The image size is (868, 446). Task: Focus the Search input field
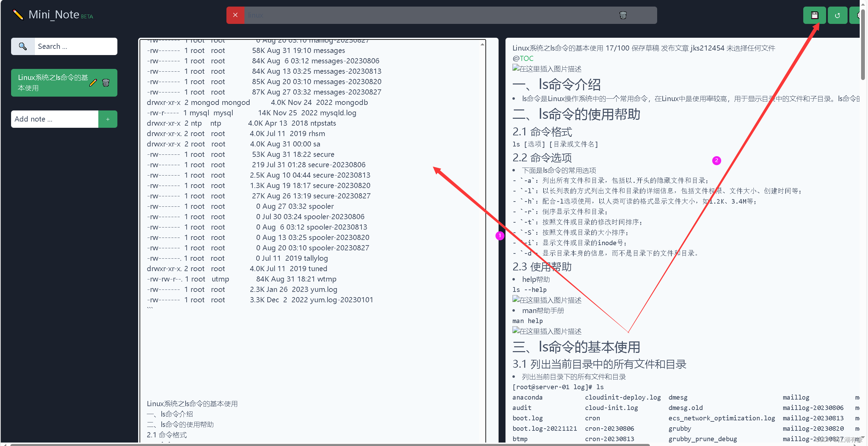75,46
